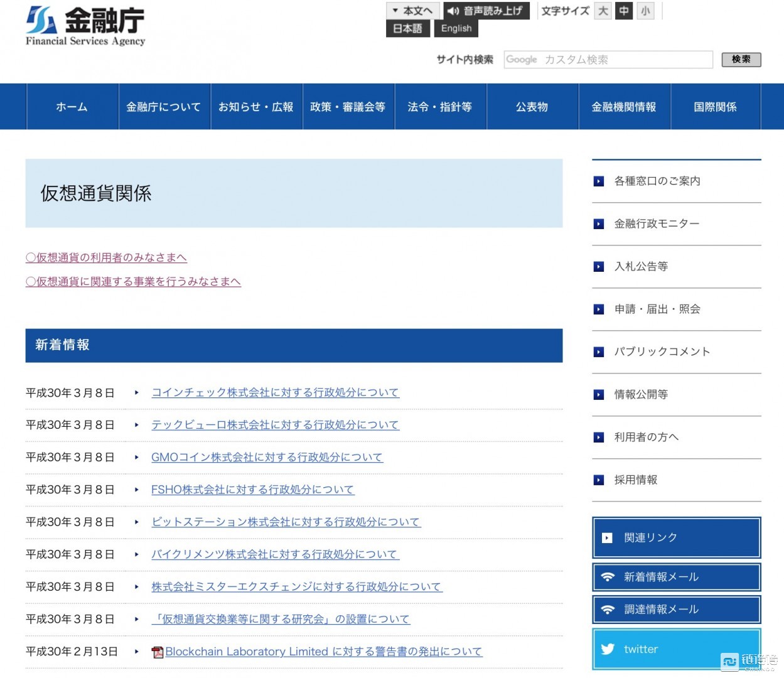Image resolution: width=784 pixels, height=678 pixels.
Task: Click the arrow beside 金融行政モニター
Action: [x=598, y=223]
